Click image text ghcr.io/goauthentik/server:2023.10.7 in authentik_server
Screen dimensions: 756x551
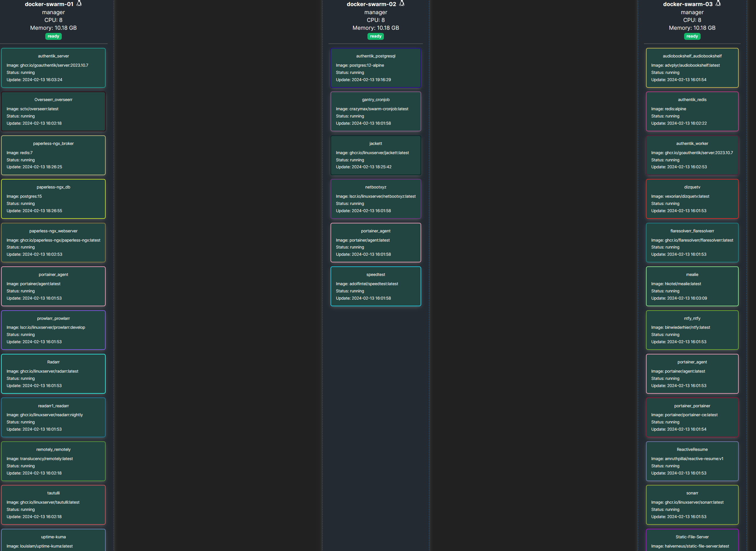coord(54,65)
